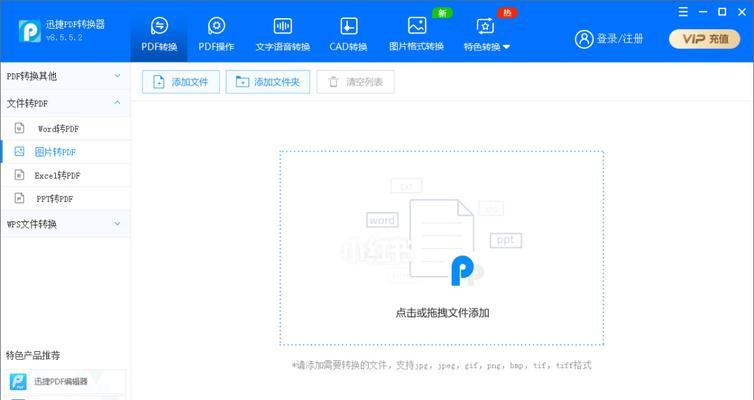The height and width of the screenshot is (400, 754).
Task: Select PPT转PDF in sidebar
Action: coord(65,199)
